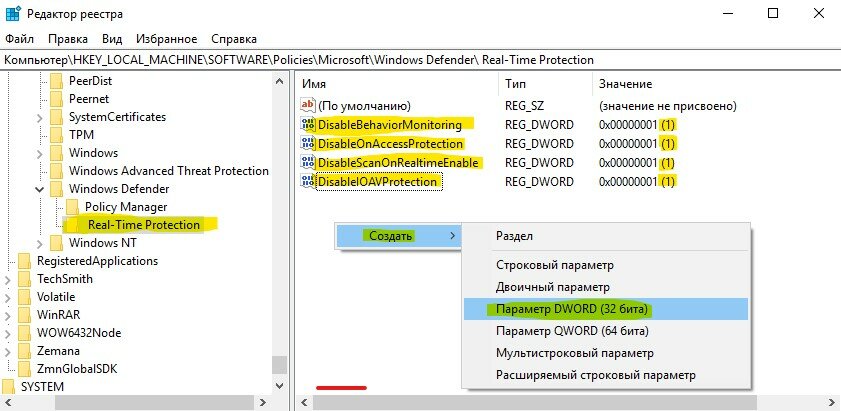This screenshot has height=411, width=841.
Task: Click values pane horizontal scrollbar left arrow
Action: tap(304, 402)
